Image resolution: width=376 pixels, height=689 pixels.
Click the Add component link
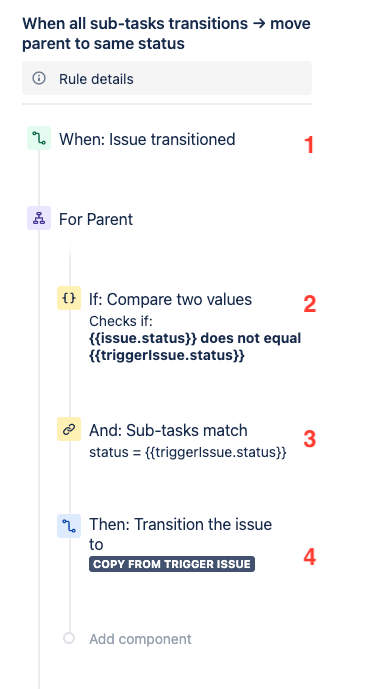pyautogui.click(x=140, y=639)
